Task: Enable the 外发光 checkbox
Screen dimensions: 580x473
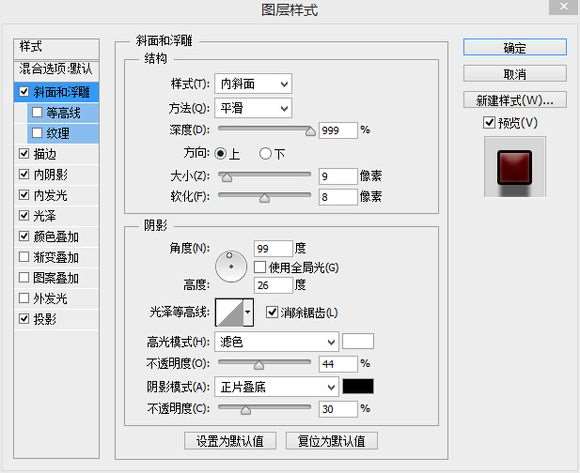Action: (24, 298)
